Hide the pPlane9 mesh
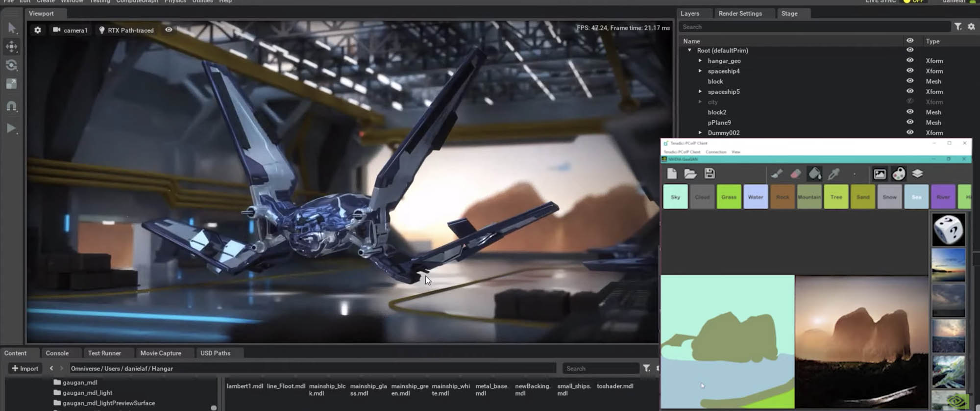 tap(910, 122)
